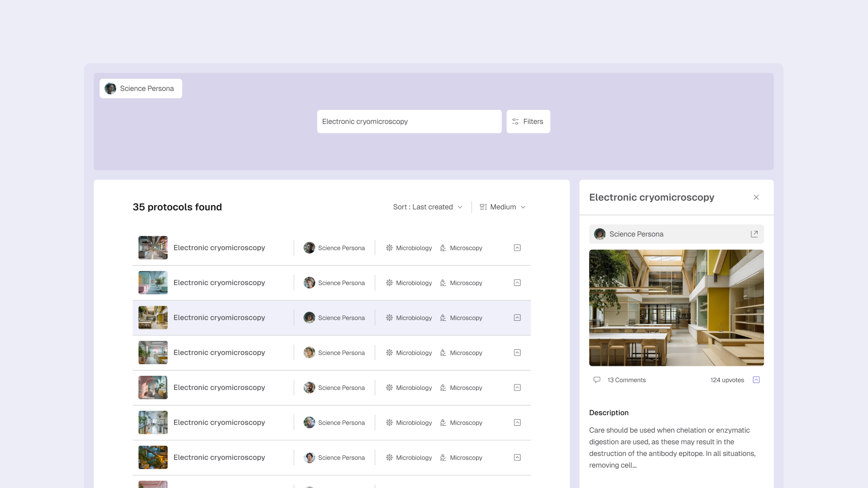Upvote the second protocol row
This screenshot has height=488, width=868.
click(517, 283)
